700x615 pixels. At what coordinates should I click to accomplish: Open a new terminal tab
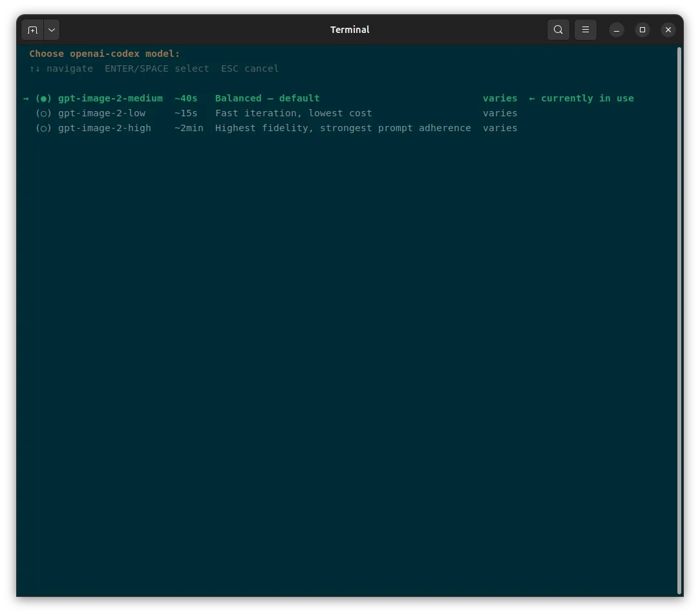[x=32, y=30]
